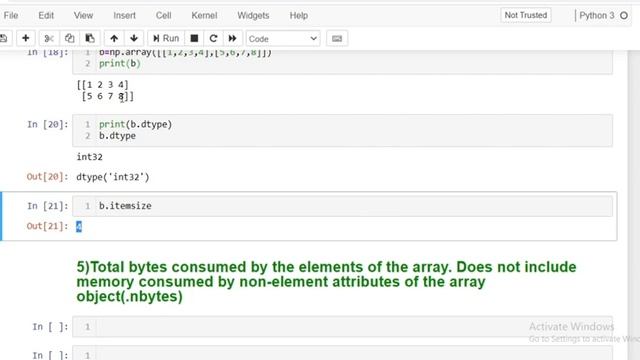The image size is (640, 360).
Task: Open the View menu
Action: [83, 16]
